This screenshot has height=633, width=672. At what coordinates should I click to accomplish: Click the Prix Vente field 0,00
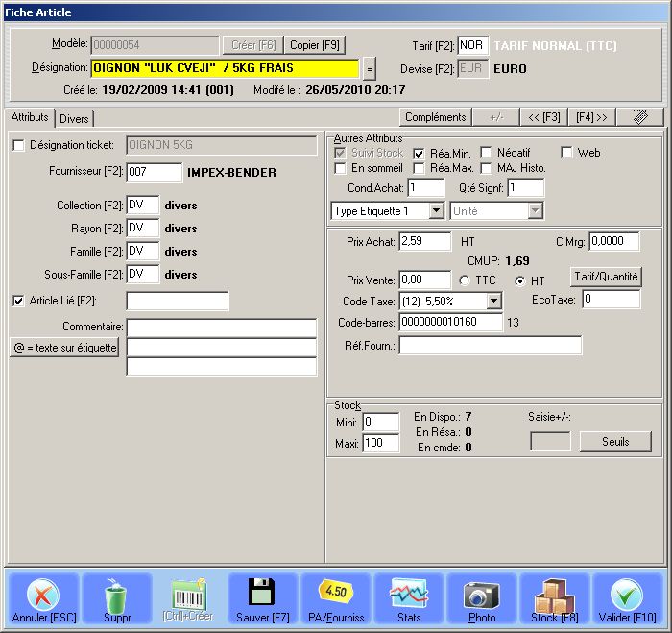(x=425, y=280)
